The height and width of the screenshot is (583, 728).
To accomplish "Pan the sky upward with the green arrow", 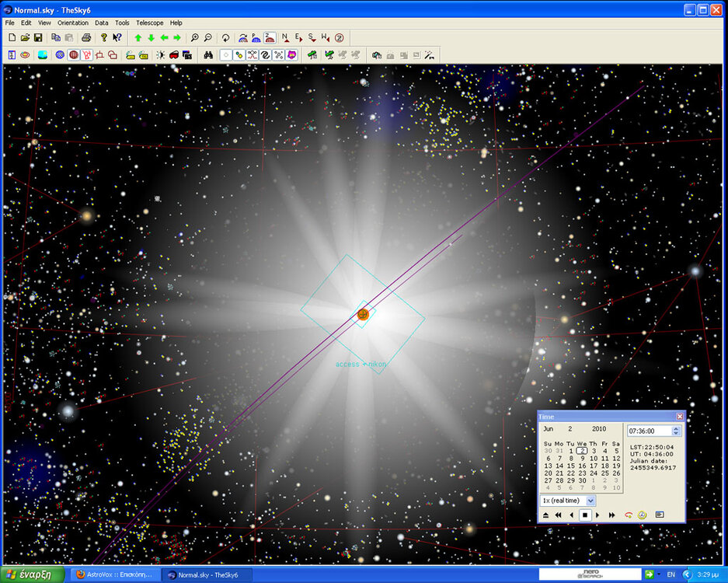I will (x=138, y=37).
